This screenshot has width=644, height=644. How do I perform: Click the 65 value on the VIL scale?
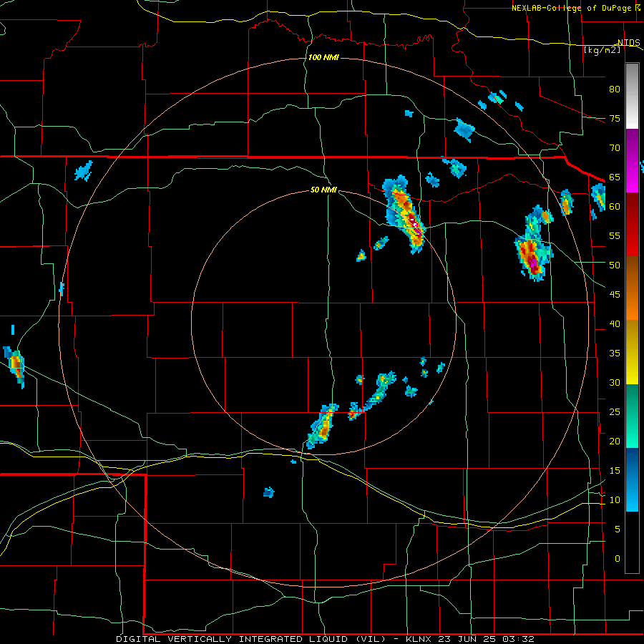(615, 177)
